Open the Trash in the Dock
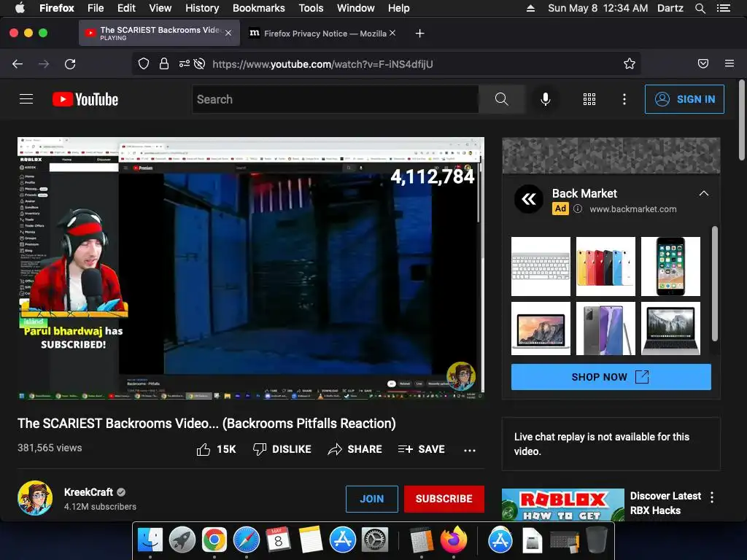 coord(597,540)
